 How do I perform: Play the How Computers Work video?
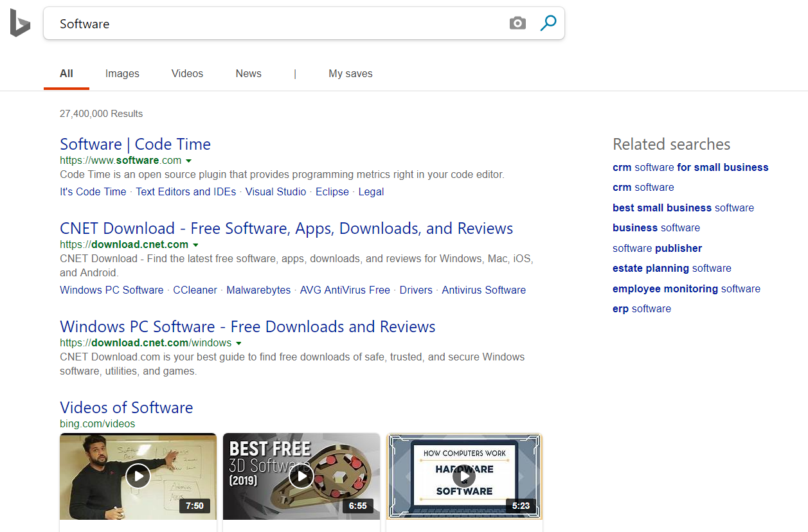[x=464, y=476]
